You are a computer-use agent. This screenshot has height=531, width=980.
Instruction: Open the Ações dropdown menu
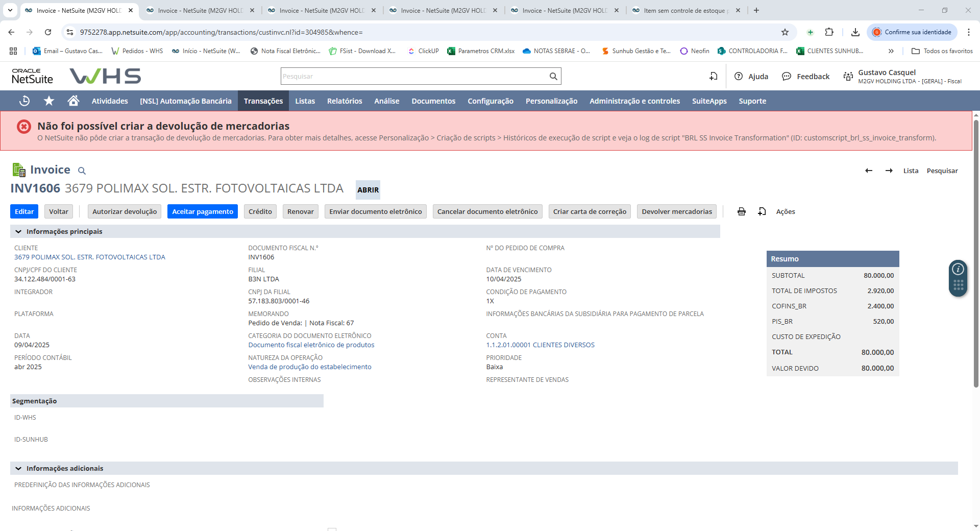[785, 211]
